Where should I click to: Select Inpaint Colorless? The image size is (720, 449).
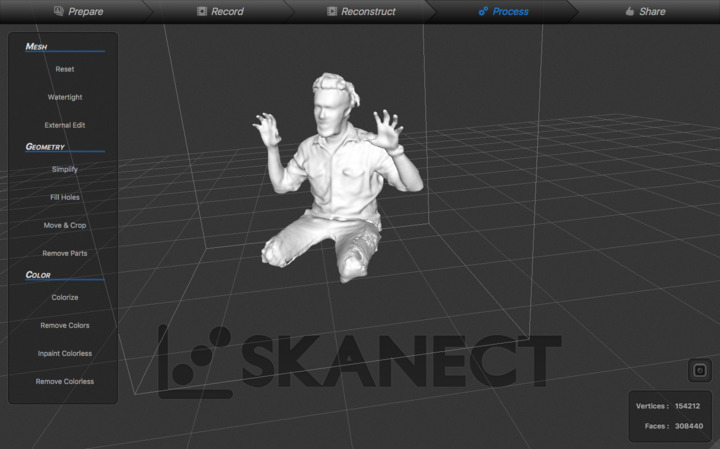pos(65,354)
